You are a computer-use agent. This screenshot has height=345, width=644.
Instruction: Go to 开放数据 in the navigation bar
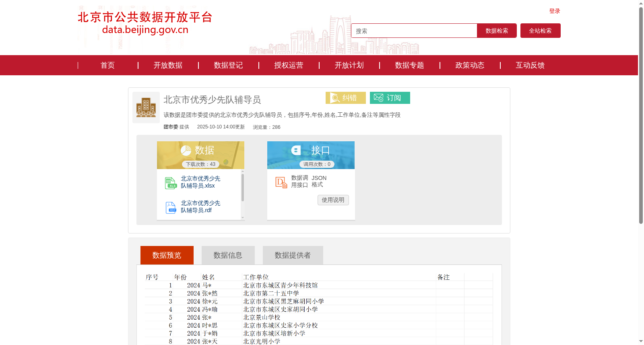168,65
